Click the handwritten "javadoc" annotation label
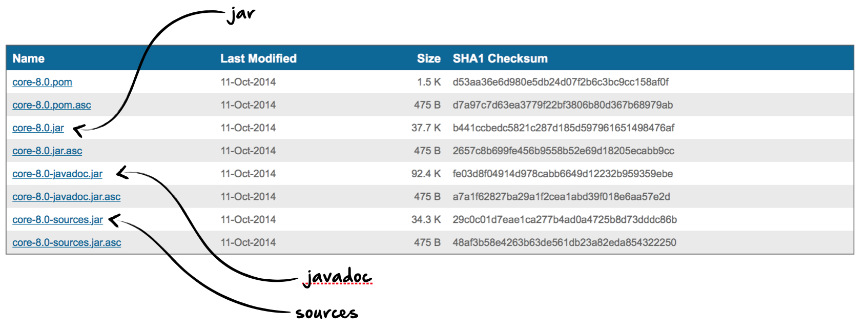The image size is (868, 330). [337, 277]
